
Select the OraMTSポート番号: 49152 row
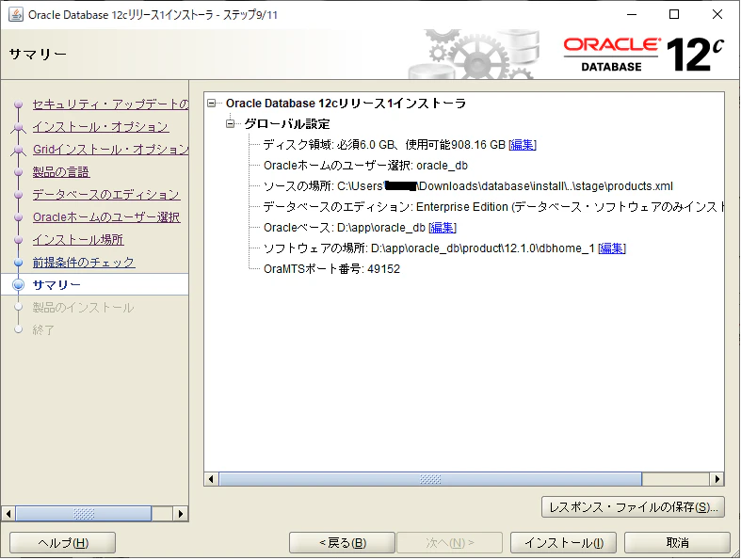[331, 269]
